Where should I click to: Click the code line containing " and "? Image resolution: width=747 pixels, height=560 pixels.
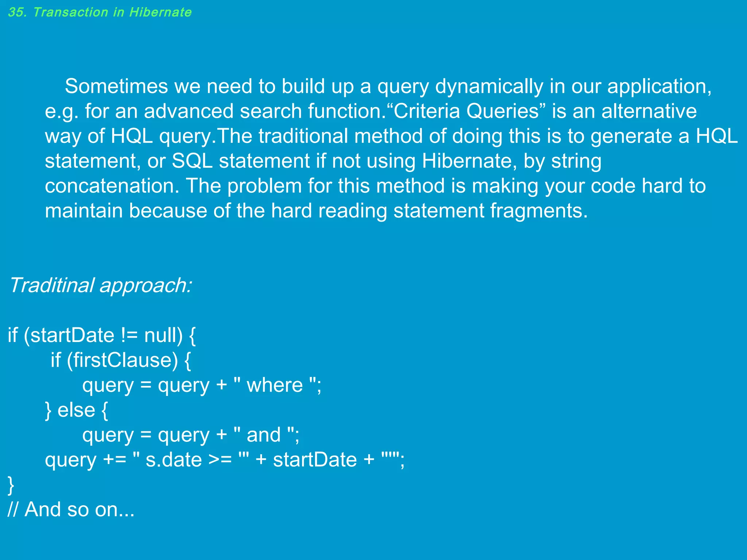191,435
